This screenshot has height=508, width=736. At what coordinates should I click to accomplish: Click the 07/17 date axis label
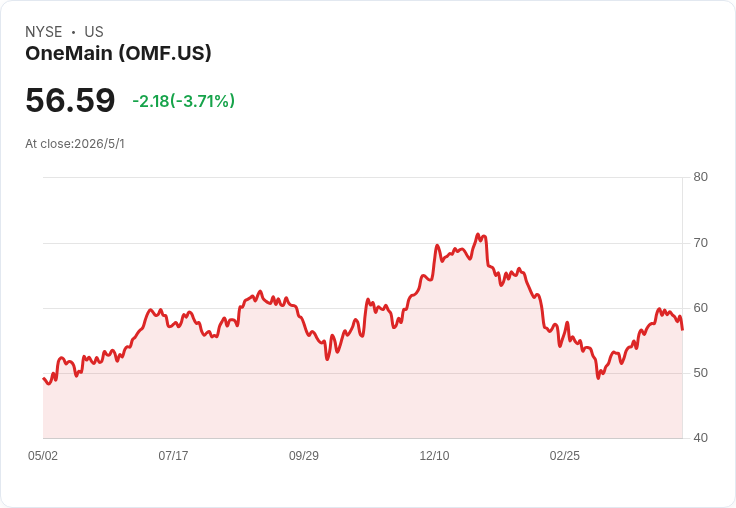coord(173,456)
